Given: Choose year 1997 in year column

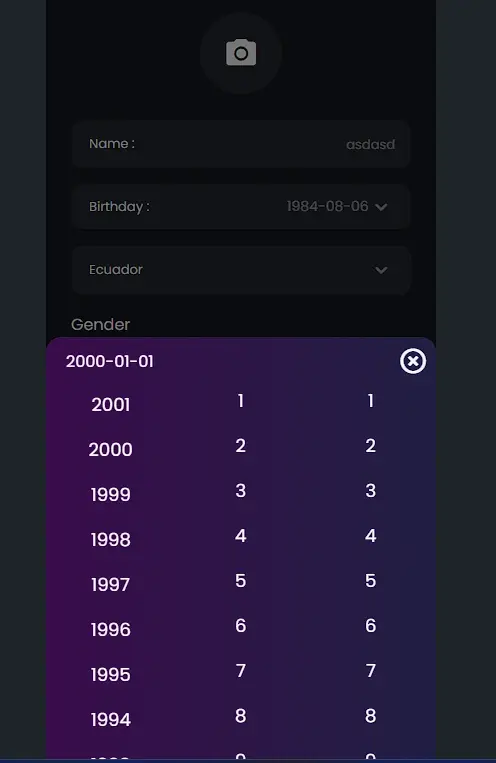Looking at the screenshot, I should pos(110,585).
